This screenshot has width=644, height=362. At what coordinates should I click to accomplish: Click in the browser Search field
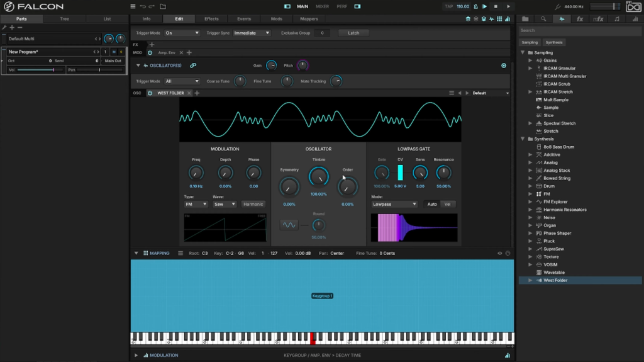pos(579,30)
